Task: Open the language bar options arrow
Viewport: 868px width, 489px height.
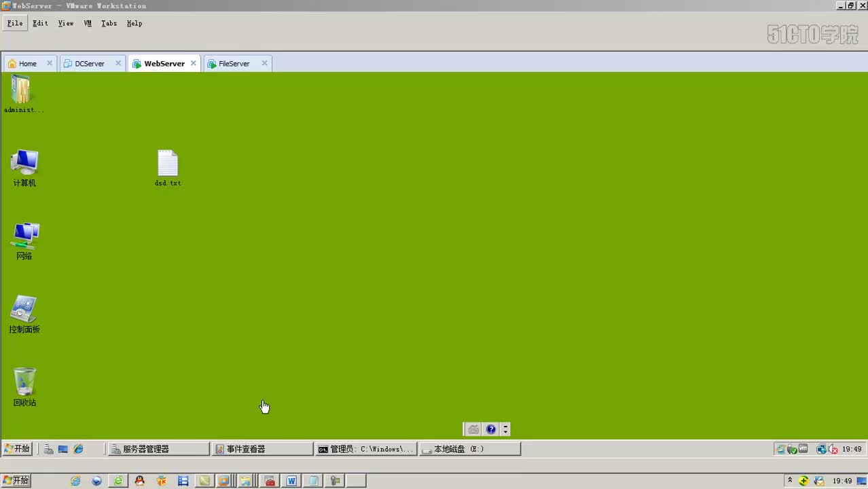Action: point(505,429)
